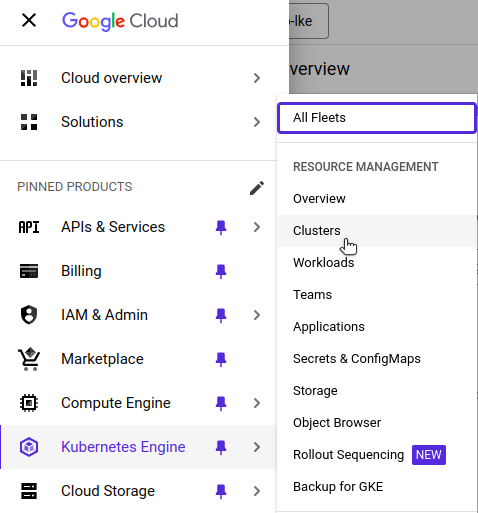The width and height of the screenshot is (478, 513).
Task: Unpin Kubernetes Engine
Action: [x=221, y=447]
